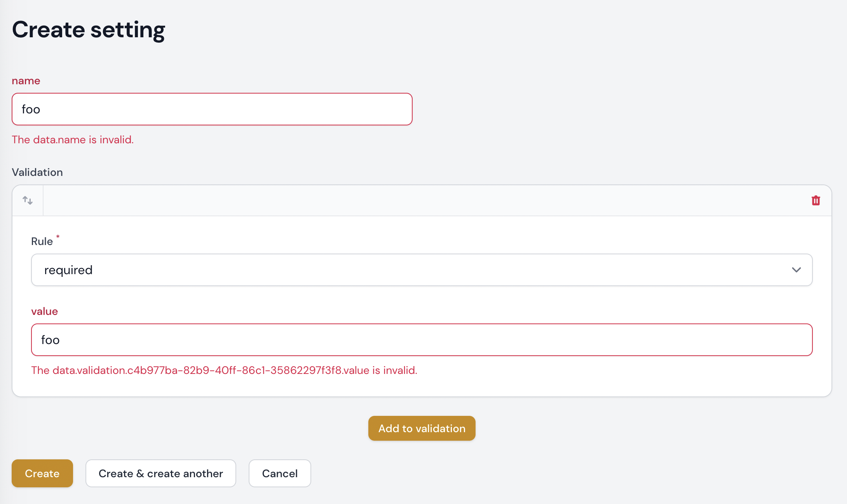The image size is (847, 504).
Task: Click the data.name is invalid error
Action: point(73,140)
